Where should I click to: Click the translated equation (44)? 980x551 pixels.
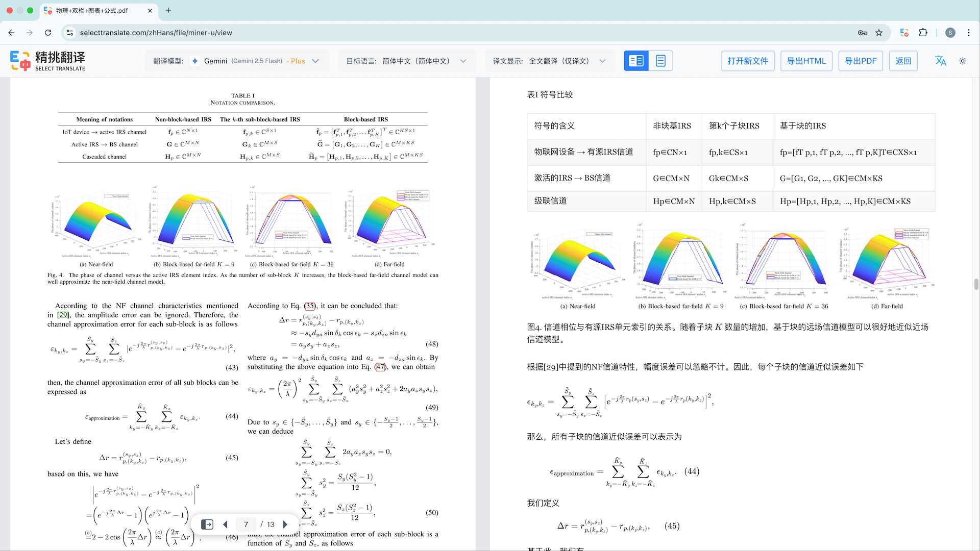click(624, 472)
